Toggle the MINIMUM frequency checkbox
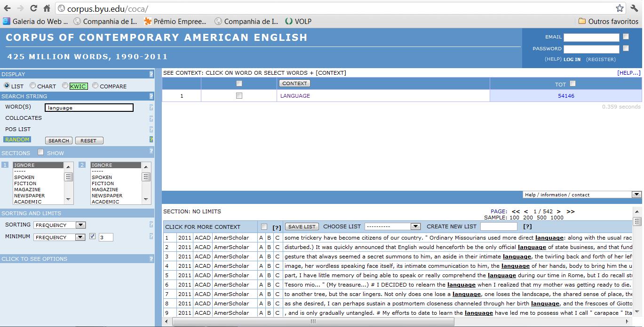Image resolution: width=644 pixels, height=327 pixels. (92, 236)
